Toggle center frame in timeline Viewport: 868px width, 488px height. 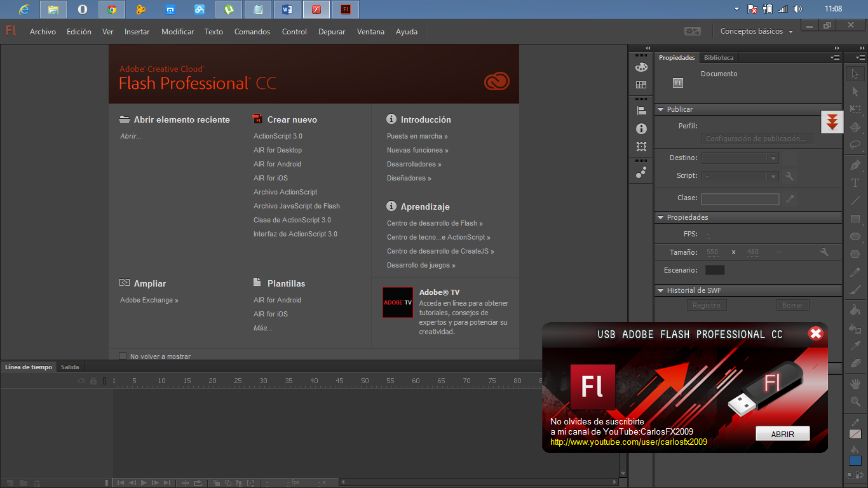(x=185, y=483)
